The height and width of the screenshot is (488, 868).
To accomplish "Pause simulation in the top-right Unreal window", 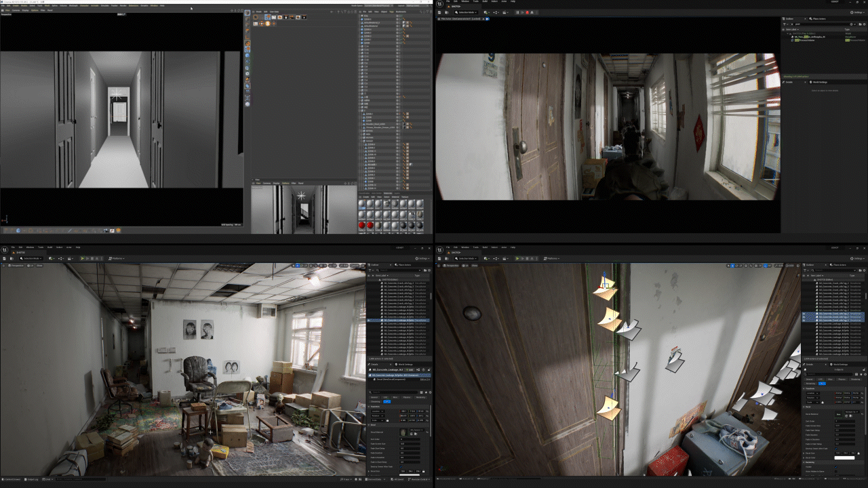I will (x=517, y=12).
